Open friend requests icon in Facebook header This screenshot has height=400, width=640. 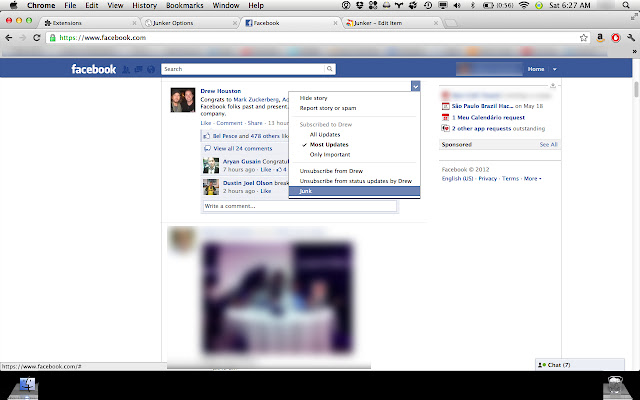(x=126, y=69)
